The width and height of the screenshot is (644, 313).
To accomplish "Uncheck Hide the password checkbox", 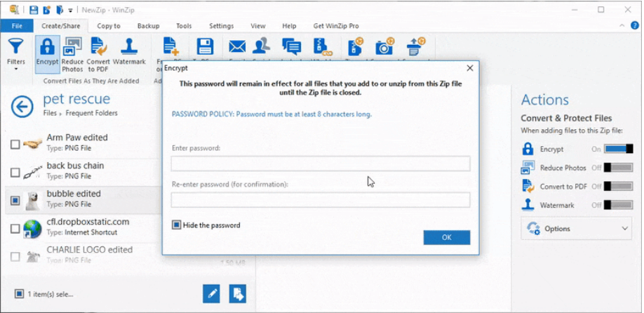I will pyautogui.click(x=177, y=225).
